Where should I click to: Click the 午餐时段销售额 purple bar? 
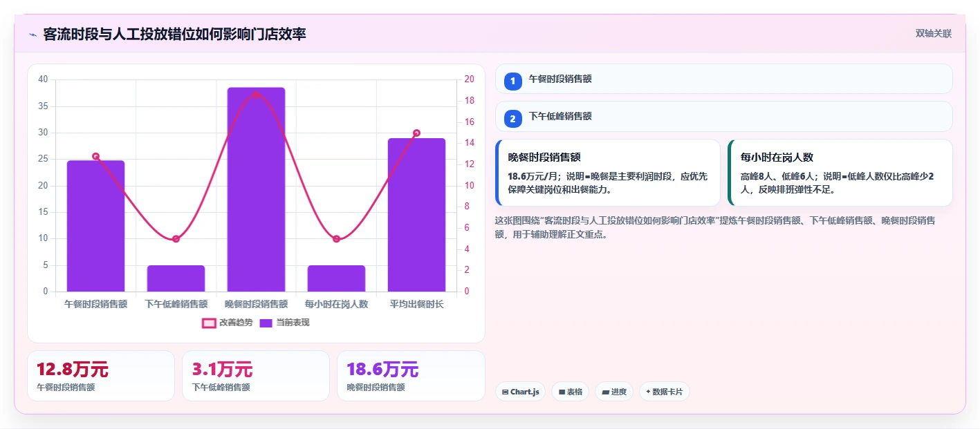coord(95,226)
